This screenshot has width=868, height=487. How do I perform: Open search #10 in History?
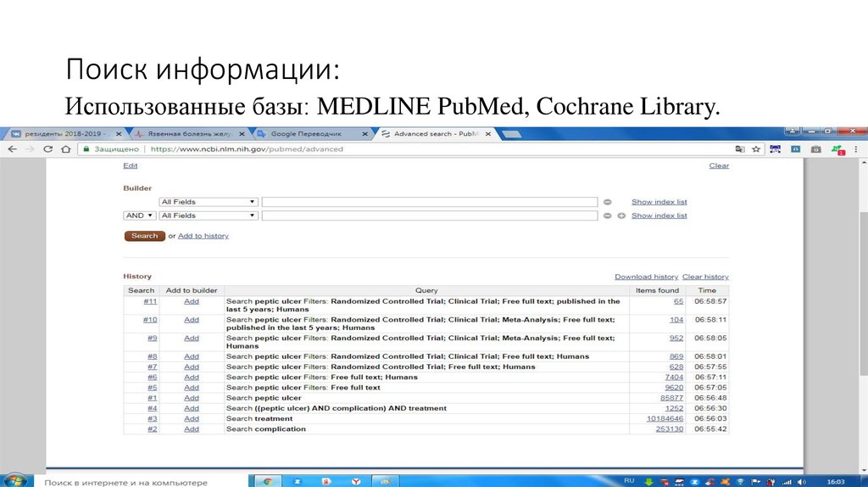[150, 320]
